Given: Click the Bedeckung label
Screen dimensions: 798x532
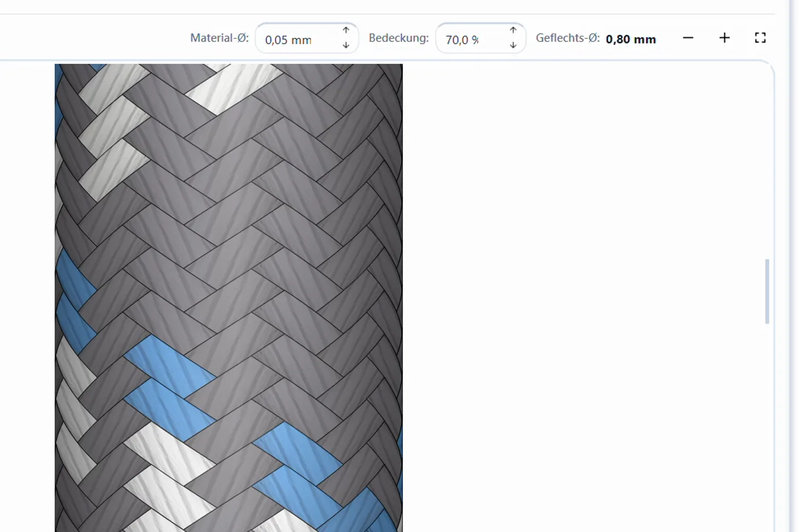Looking at the screenshot, I should [x=398, y=38].
